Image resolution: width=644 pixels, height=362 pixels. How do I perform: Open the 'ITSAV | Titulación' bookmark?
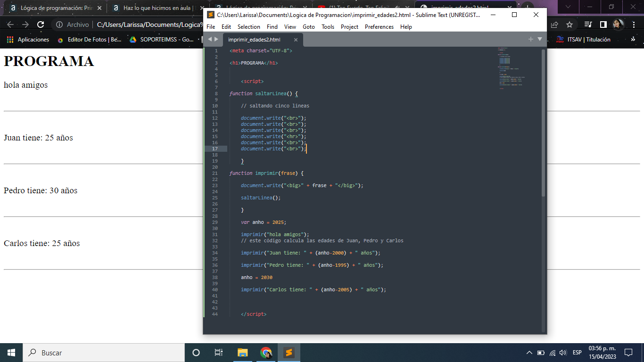click(583, 40)
